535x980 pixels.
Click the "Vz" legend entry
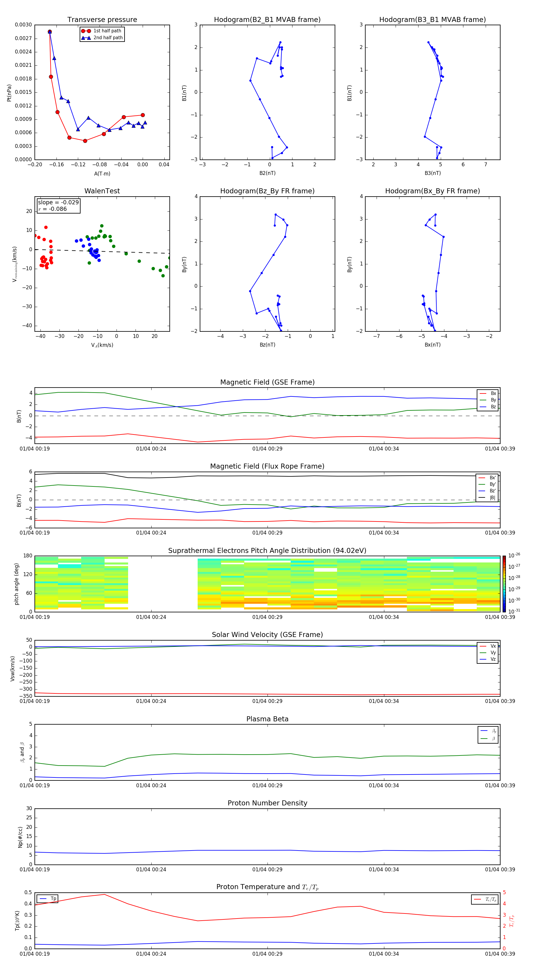(488, 659)
